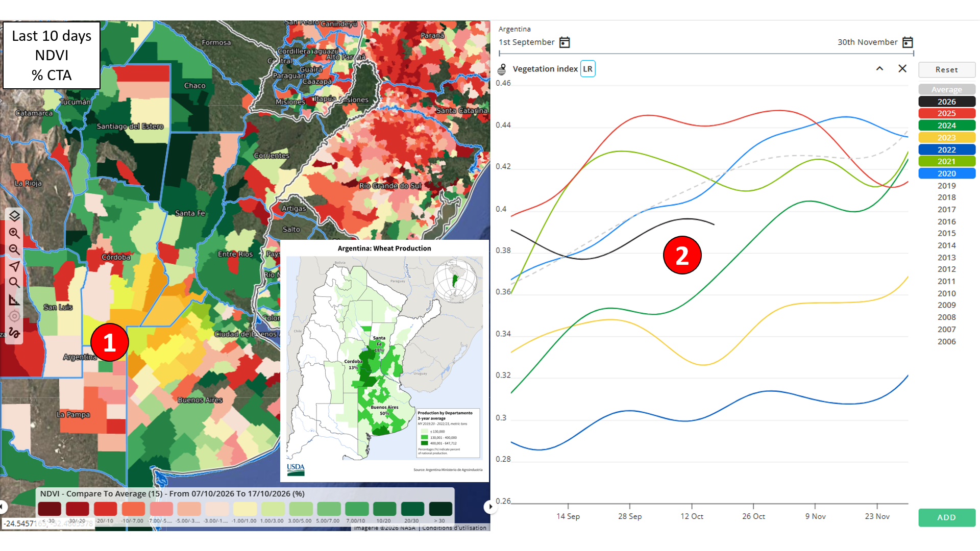Click the vegetation index globe icon
Viewport: 980px width, 551px height.
pyautogui.click(x=502, y=69)
